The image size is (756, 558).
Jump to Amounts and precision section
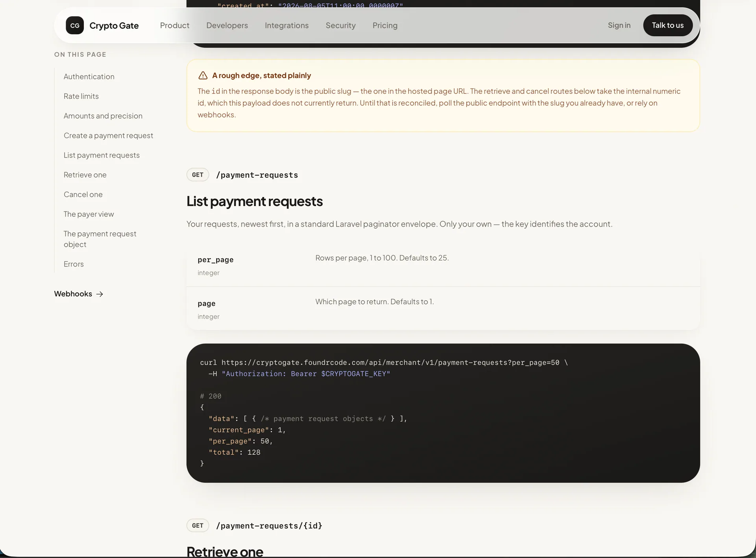[103, 116]
